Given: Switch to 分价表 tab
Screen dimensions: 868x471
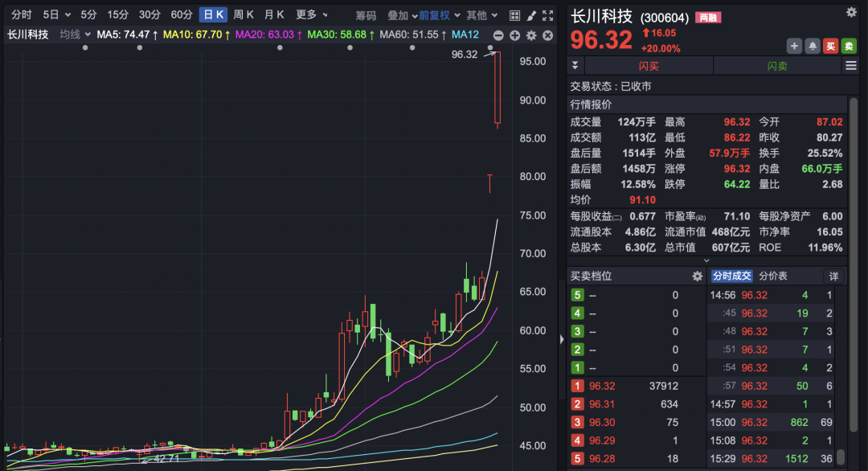Looking at the screenshot, I should tap(773, 276).
